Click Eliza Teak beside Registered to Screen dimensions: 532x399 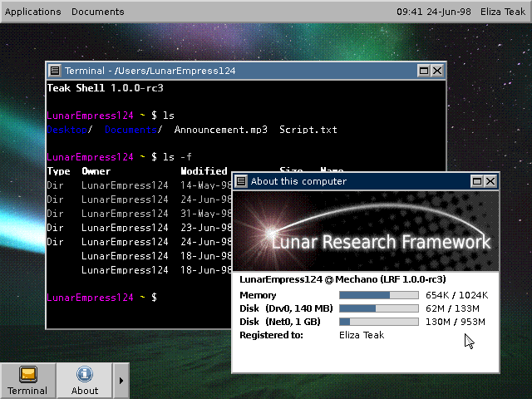tap(362, 335)
